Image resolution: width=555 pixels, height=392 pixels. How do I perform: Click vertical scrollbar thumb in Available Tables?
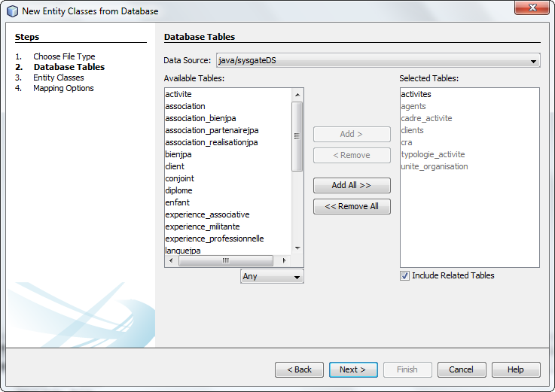[297, 136]
